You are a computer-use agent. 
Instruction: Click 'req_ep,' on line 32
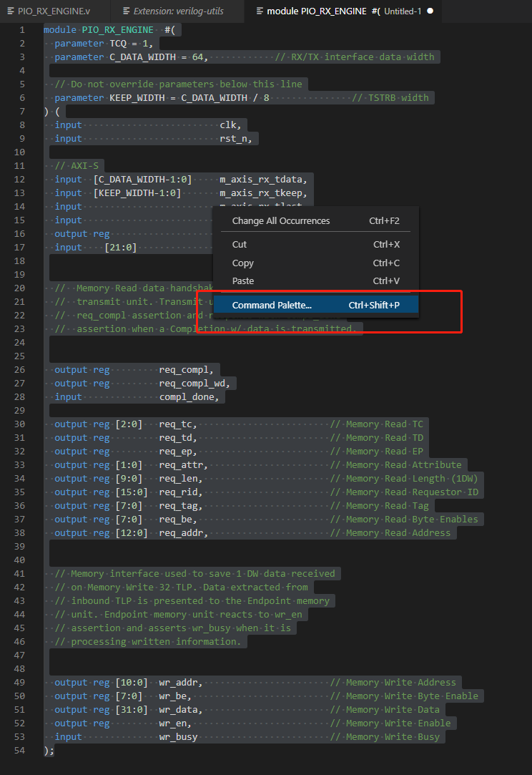[x=178, y=452]
